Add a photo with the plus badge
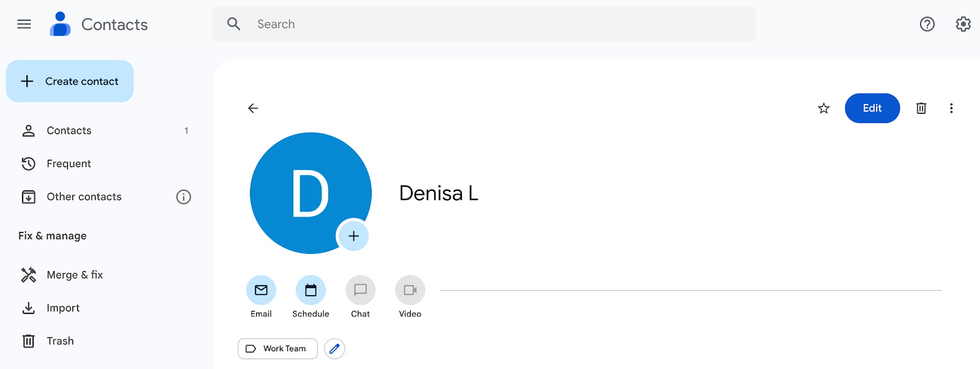Viewport: 980px width, 369px height. 353,236
